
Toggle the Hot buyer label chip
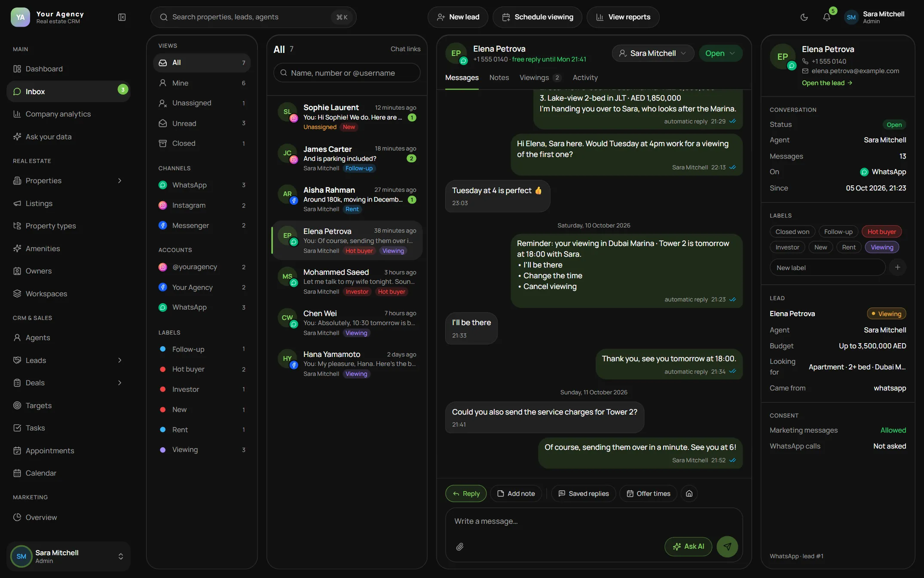pyautogui.click(x=881, y=232)
